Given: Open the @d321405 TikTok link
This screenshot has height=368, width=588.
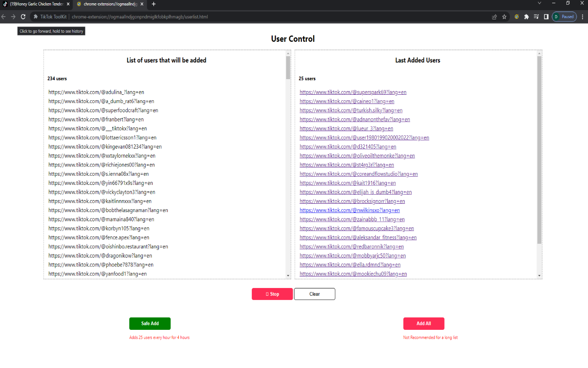Looking at the screenshot, I should tap(348, 147).
